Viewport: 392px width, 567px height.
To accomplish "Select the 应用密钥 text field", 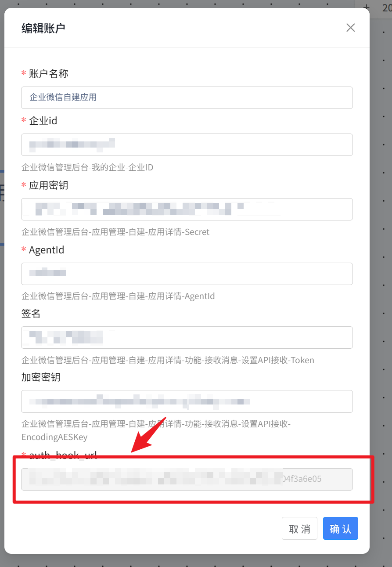I will pos(187,209).
